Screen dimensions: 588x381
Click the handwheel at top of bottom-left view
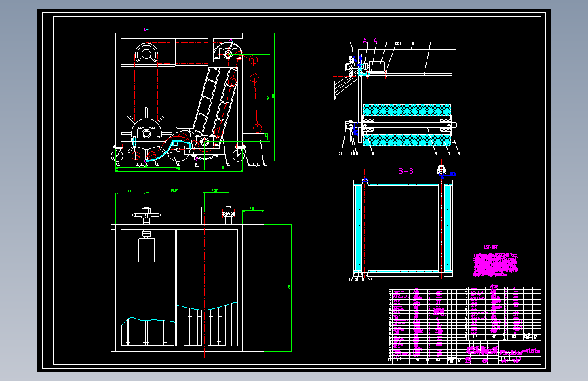(x=146, y=214)
